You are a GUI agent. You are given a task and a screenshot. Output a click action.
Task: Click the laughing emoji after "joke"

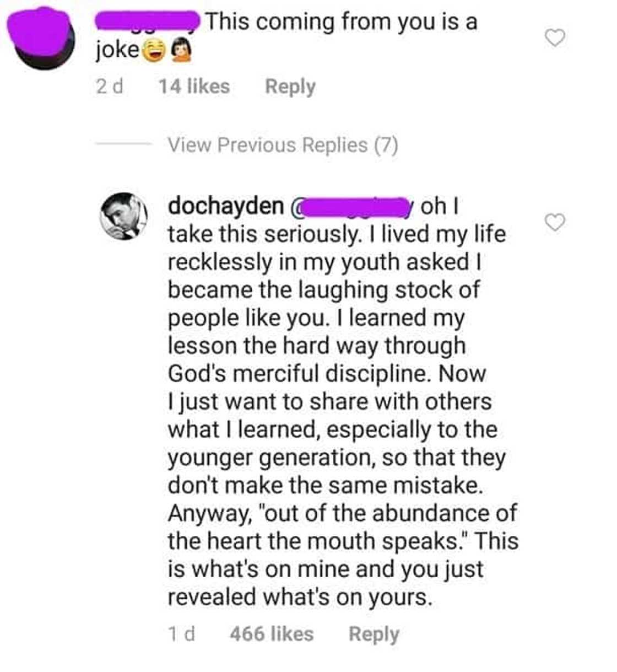point(155,51)
